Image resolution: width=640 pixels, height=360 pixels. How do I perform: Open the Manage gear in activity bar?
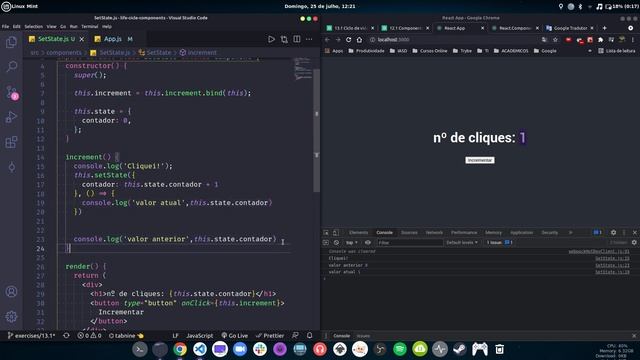11,316
